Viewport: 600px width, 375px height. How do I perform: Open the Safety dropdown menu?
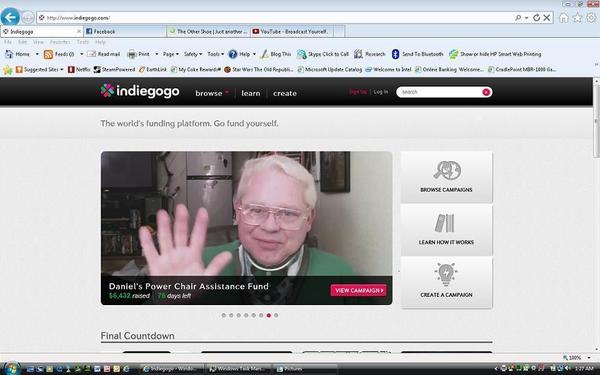193,54
